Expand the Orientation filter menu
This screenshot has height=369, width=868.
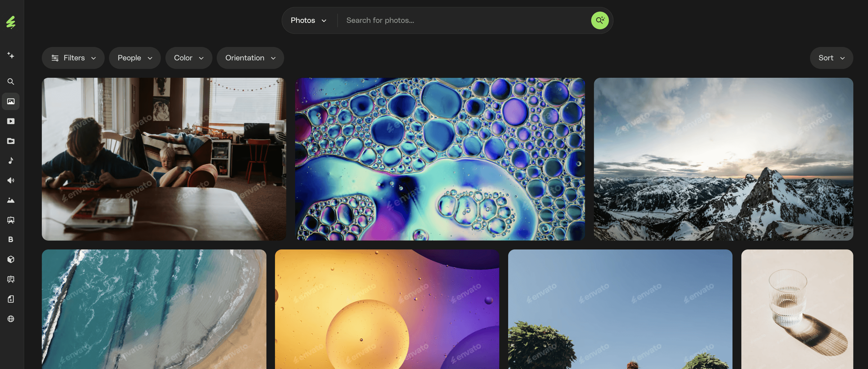tap(250, 58)
